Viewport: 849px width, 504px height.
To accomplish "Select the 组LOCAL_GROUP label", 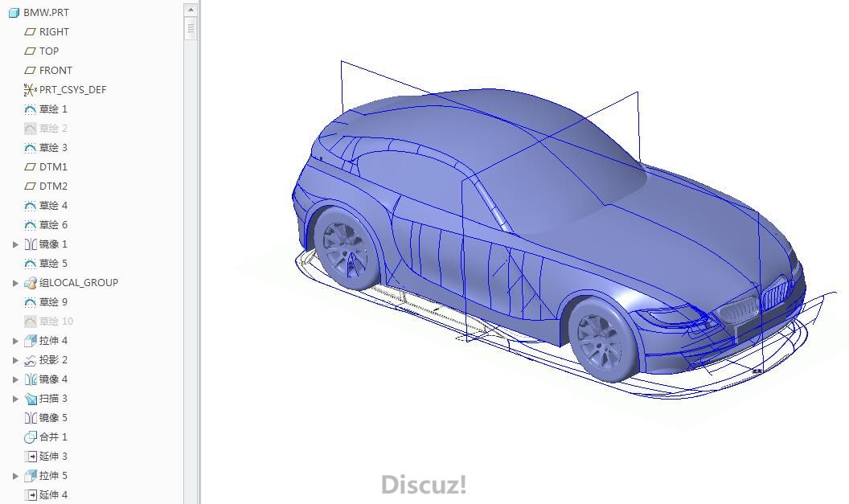I will (79, 283).
